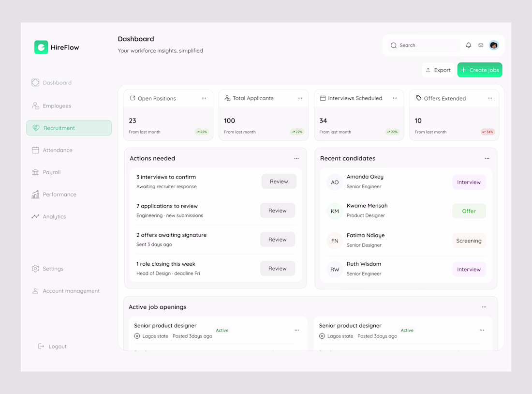Review the 2 offers awaiting signature
Viewport: 532px width, 394px height.
click(278, 240)
